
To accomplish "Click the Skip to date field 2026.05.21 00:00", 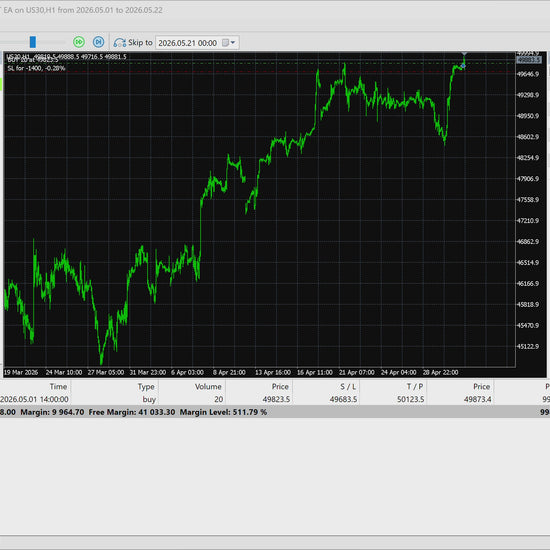I will click(x=188, y=43).
